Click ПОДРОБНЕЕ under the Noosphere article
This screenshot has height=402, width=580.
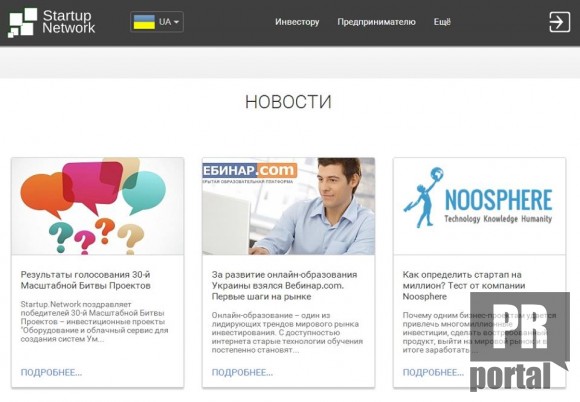(x=433, y=372)
